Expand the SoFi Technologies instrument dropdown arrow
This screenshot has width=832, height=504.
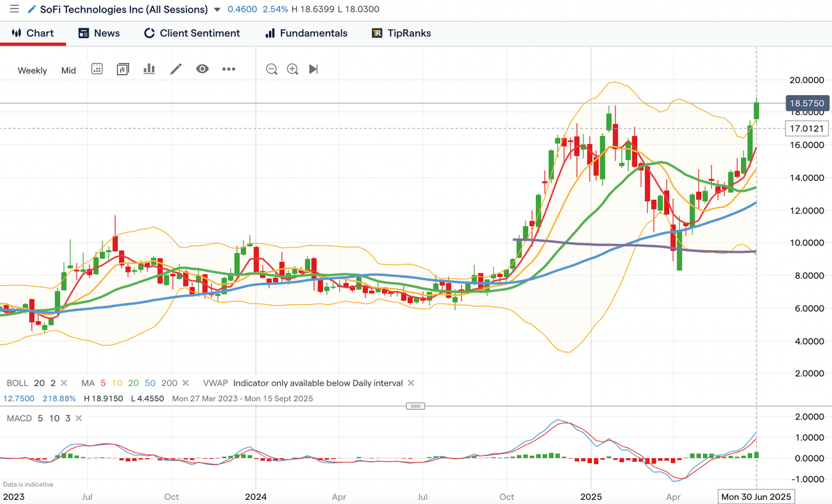pos(218,10)
